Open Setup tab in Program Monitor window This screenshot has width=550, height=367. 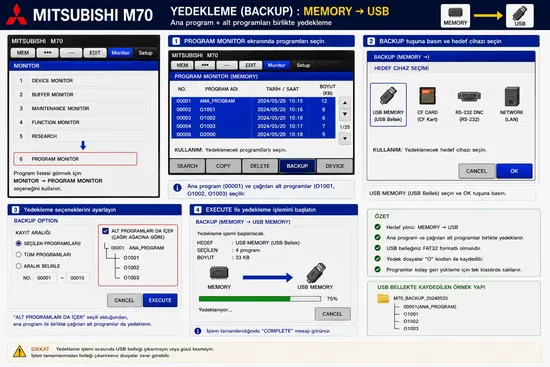click(x=303, y=65)
